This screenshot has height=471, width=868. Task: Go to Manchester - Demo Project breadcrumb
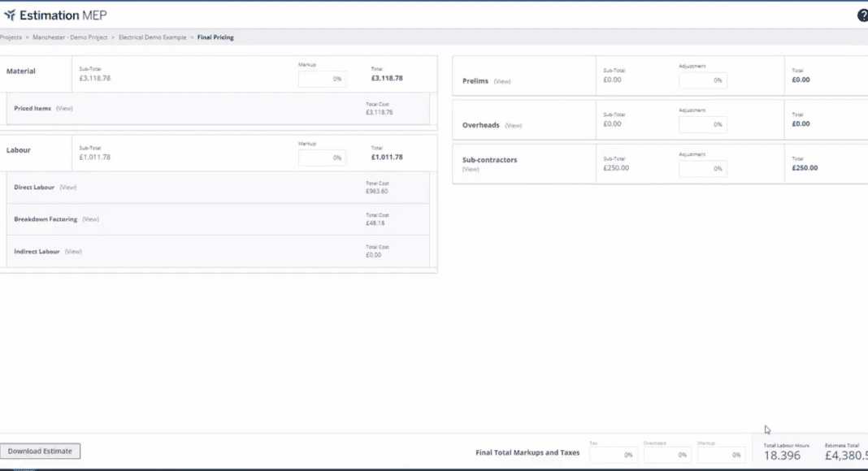(70, 37)
